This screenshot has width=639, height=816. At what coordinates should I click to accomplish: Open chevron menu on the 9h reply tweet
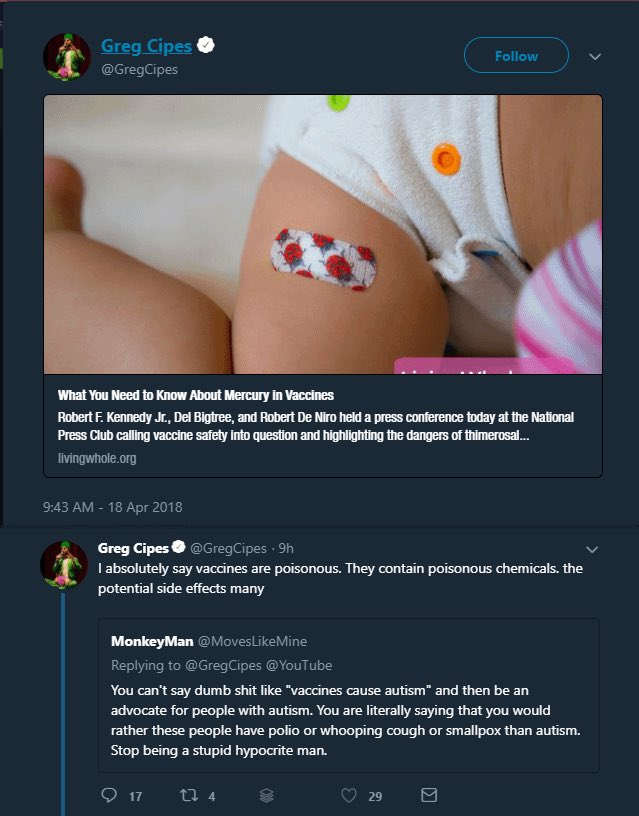592,550
